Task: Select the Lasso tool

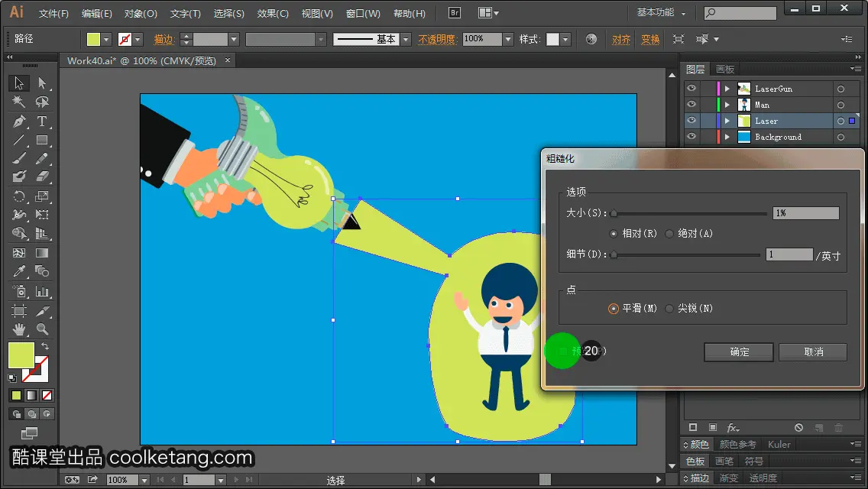Action: (42, 102)
